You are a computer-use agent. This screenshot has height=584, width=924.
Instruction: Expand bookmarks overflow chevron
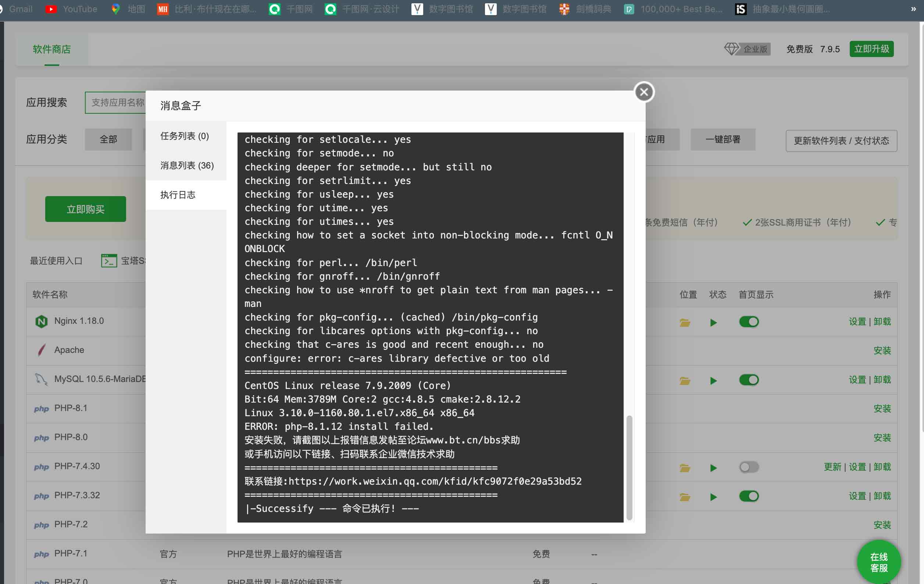[913, 9]
